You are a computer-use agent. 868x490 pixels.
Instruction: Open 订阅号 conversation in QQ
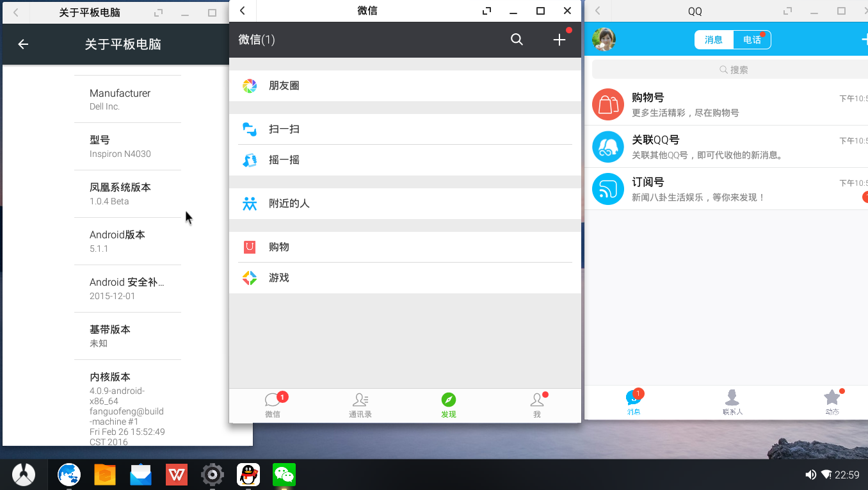pyautogui.click(x=726, y=189)
